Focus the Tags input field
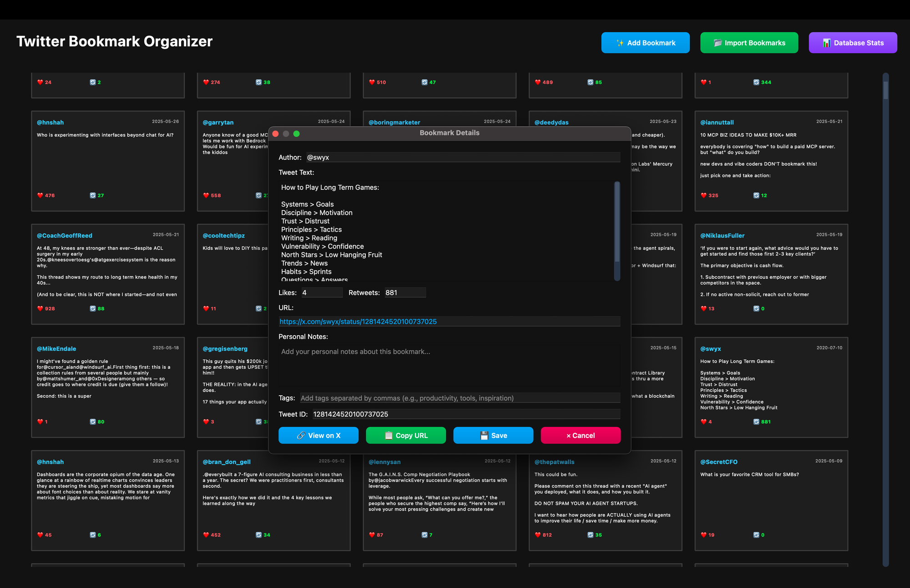The image size is (910, 588). coord(460,398)
